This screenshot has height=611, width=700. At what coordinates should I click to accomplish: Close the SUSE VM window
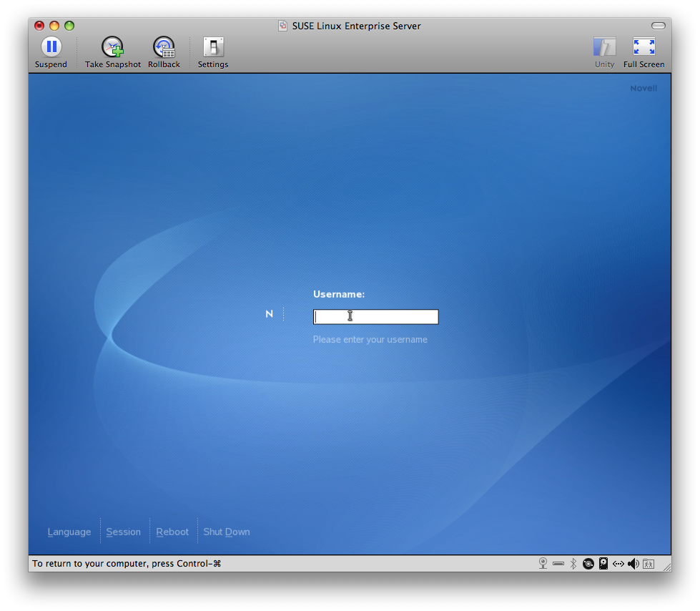(x=39, y=26)
